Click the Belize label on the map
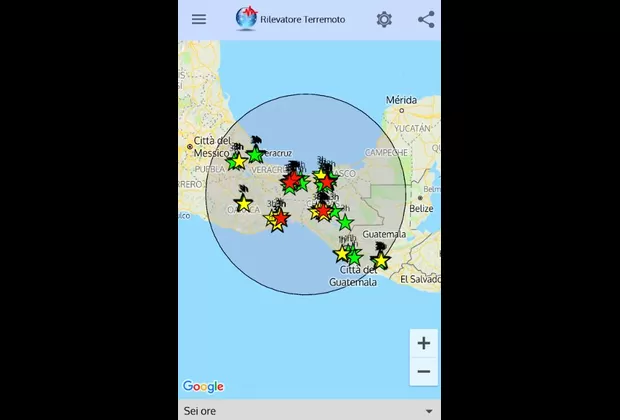Image resolution: width=620 pixels, height=420 pixels. (421, 208)
